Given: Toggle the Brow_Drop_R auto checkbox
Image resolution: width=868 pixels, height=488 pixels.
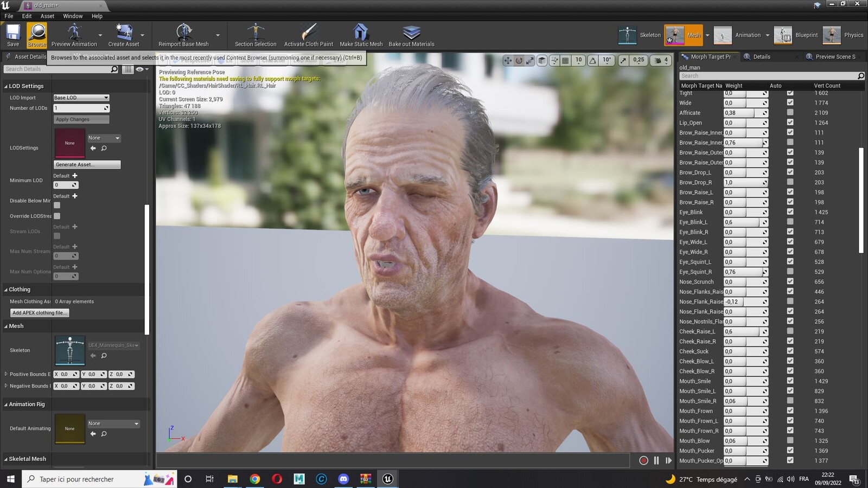Looking at the screenshot, I should tap(790, 182).
